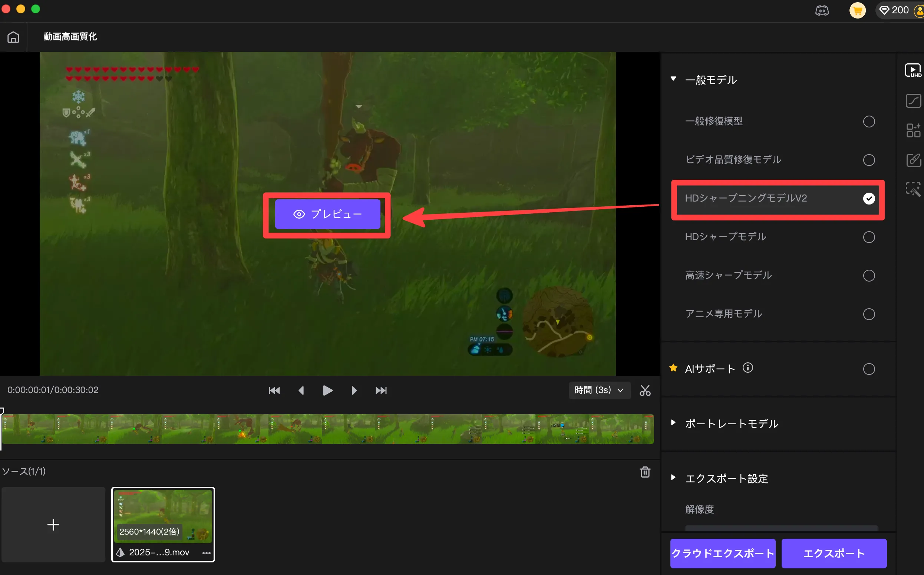Screen dimensions: 924x575
Task: Go to the home screen icon
Action: point(13,37)
